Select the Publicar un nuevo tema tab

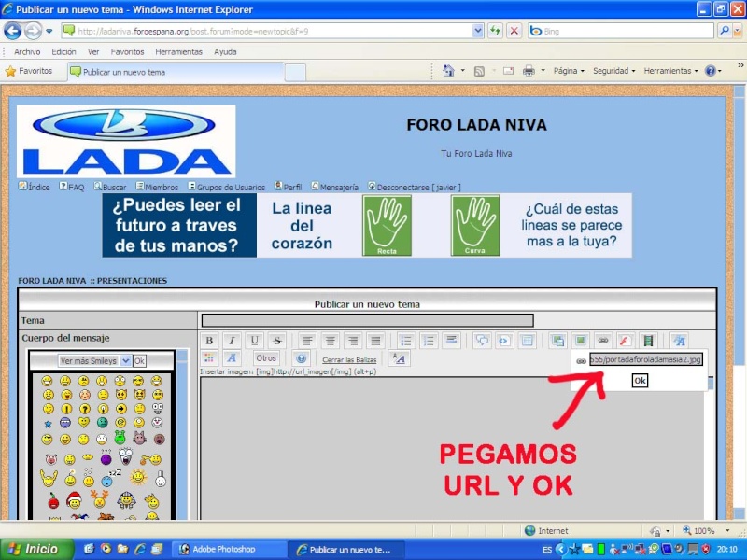(176, 73)
